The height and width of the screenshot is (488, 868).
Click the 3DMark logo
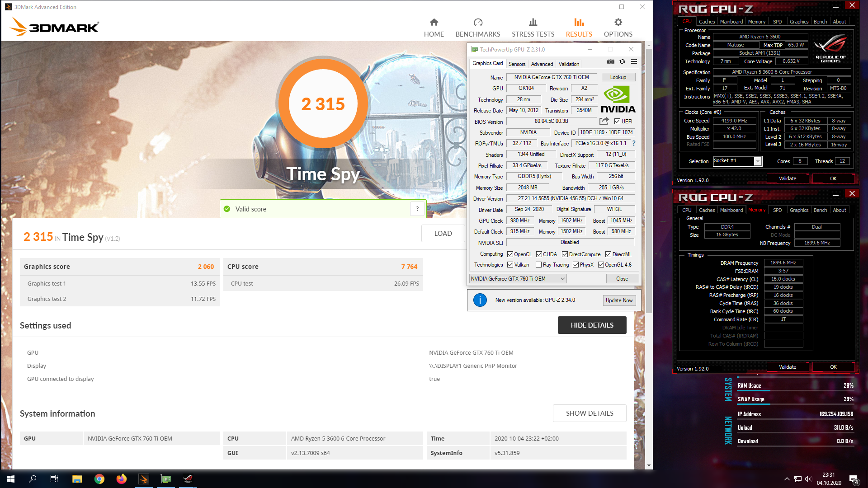pos(54,27)
